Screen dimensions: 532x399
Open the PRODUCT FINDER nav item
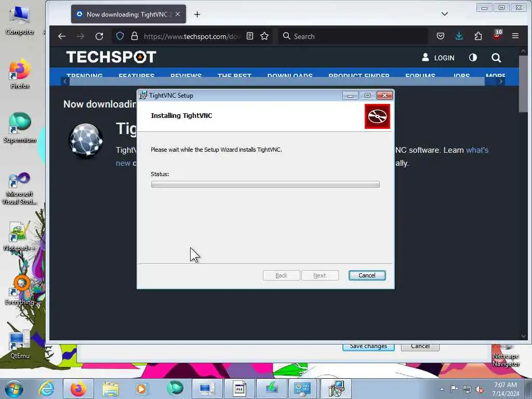pyautogui.click(x=359, y=75)
